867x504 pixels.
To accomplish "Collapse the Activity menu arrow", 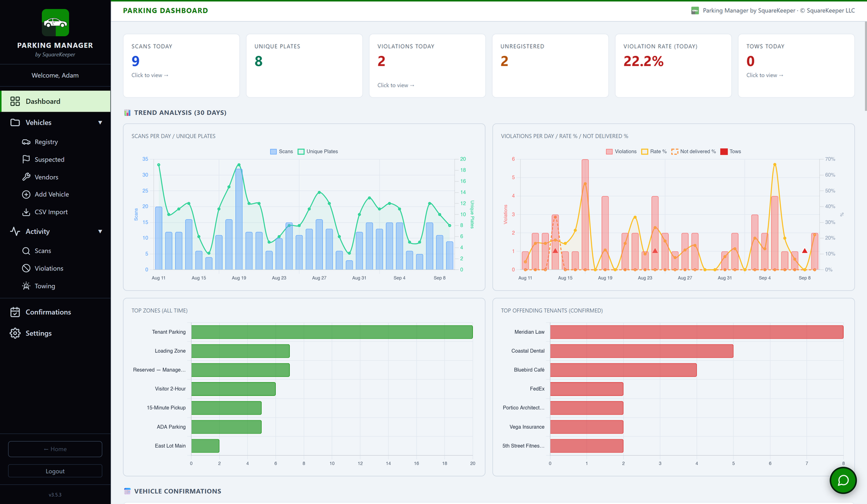I will click(100, 231).
